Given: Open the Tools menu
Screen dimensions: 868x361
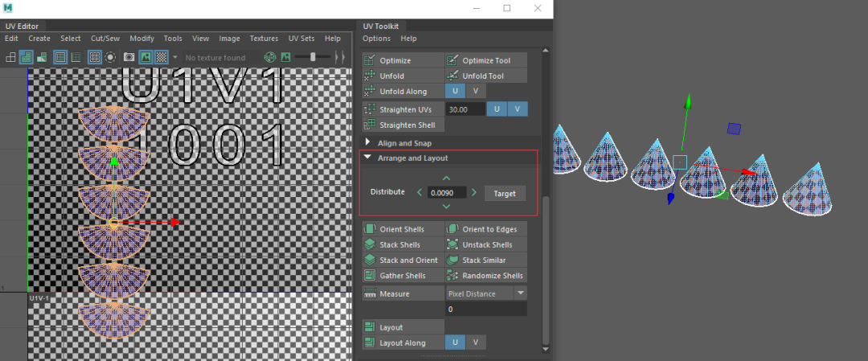Looking at the screenshot, I should [x=173, y=39].
